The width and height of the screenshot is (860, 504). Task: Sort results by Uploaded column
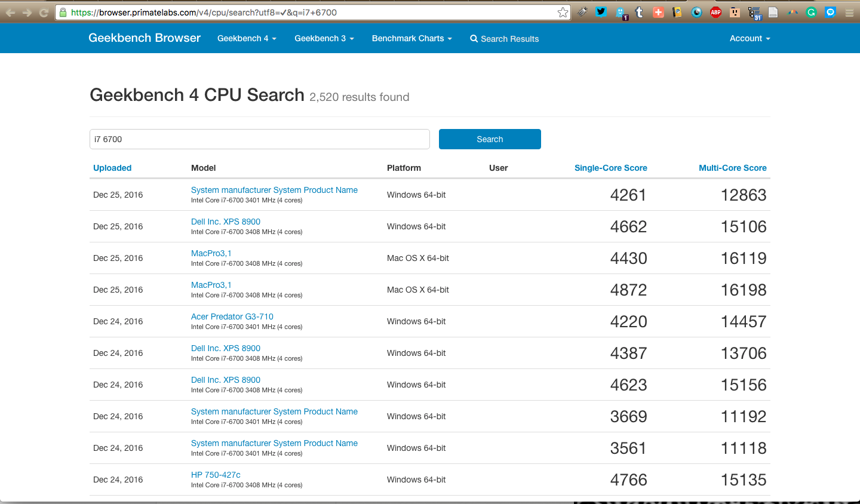click(112, 168)
